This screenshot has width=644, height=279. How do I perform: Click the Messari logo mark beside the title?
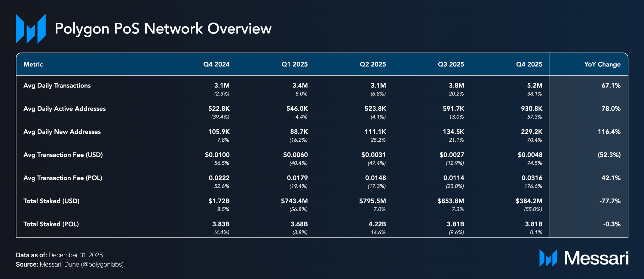click(31, 29)
